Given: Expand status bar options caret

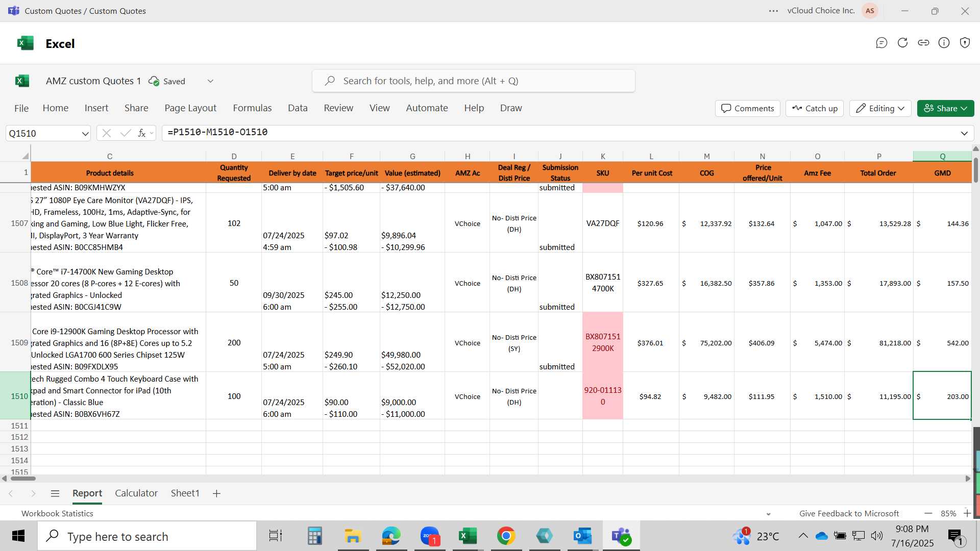Looking at the screenshot, I should 769,514.
